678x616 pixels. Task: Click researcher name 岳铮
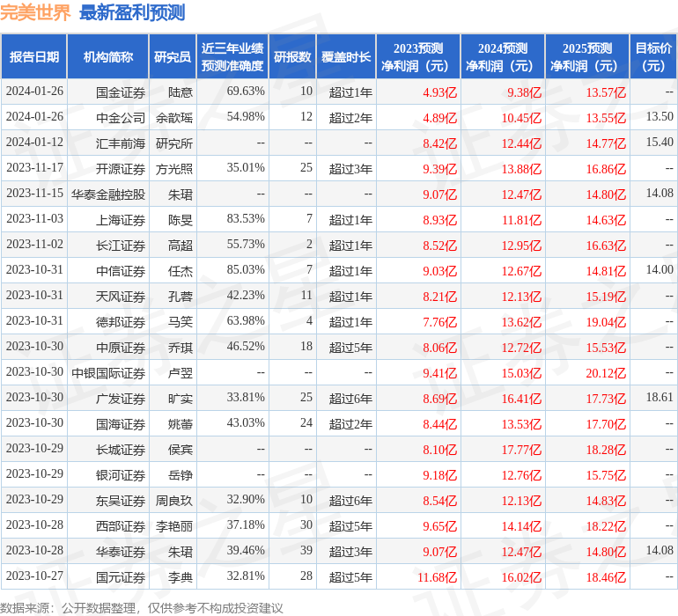tap(181, 475)
